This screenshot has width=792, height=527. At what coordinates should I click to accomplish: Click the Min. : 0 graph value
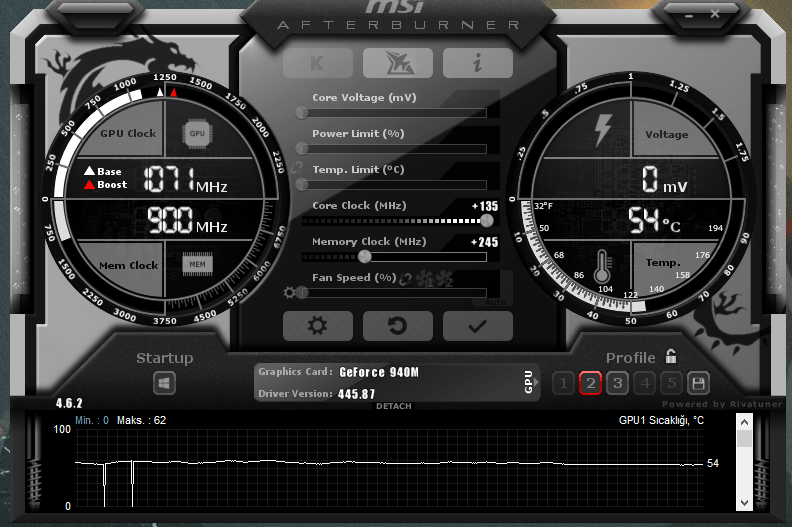pos(92,420)
